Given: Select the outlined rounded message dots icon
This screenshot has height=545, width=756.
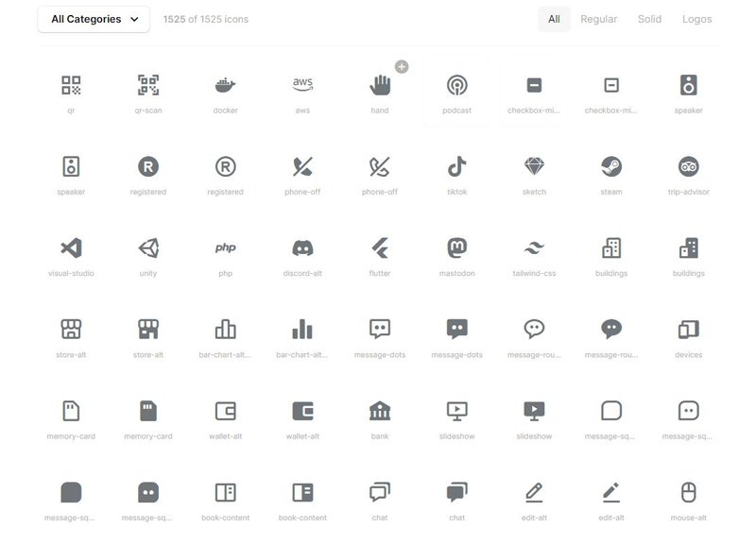Looking at the screenshot, I should [x=534, y=329].
